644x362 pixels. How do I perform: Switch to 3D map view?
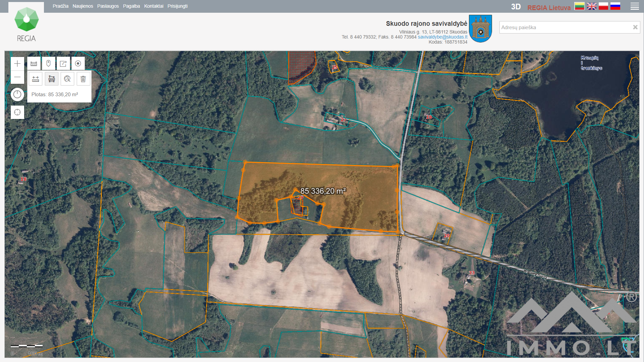[516, 7]
